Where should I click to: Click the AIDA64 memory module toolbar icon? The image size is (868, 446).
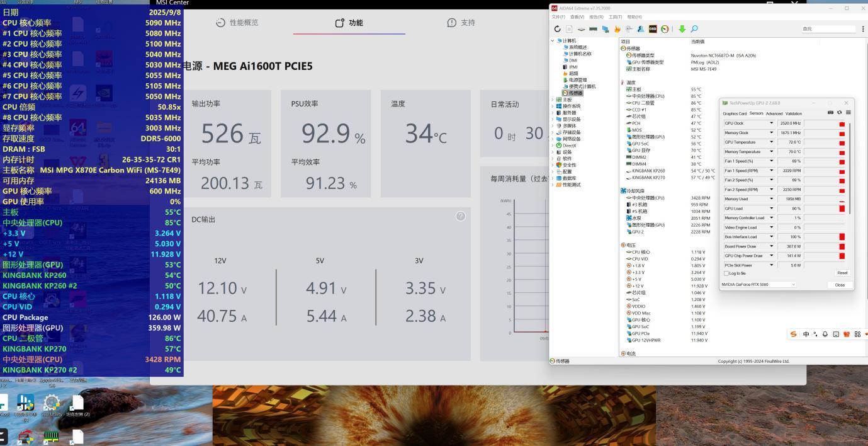(x=593, y=29)
